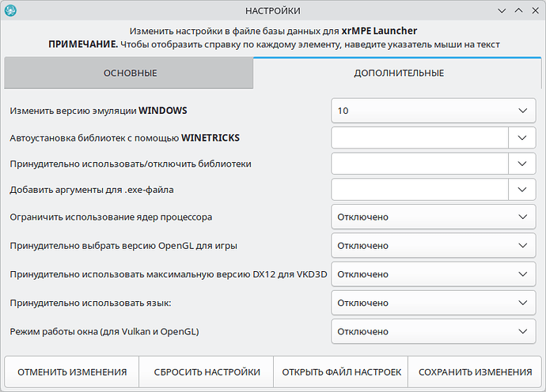The width and height of the screenshot is (546, 392).
Task: Select the ДОПОЛНИТЕЛЬНЫЕ tab
Action: pos(397,73)
